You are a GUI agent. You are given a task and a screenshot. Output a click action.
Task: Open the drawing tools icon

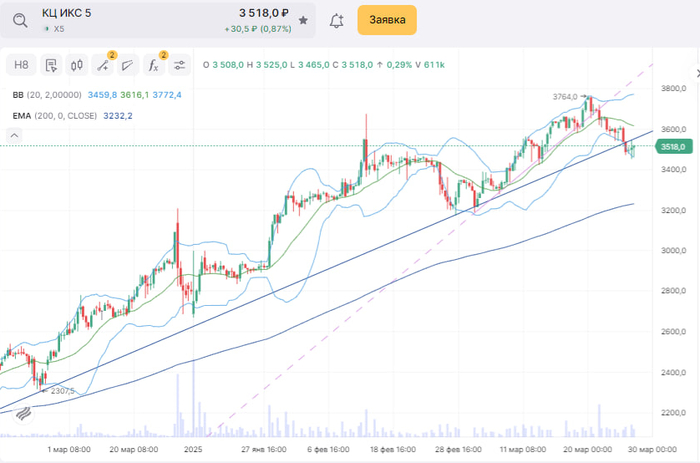coord(102,66)
